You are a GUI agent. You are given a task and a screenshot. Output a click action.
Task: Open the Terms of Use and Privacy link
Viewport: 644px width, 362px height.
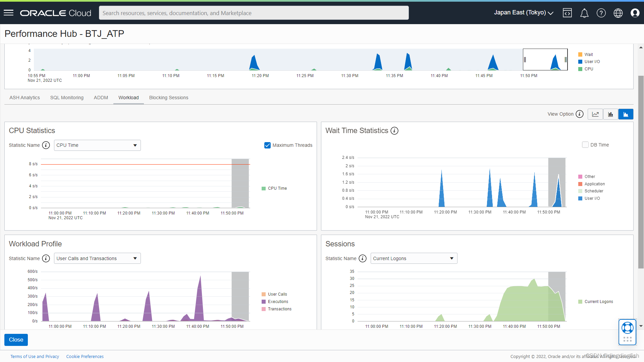[x=35, y=356]
